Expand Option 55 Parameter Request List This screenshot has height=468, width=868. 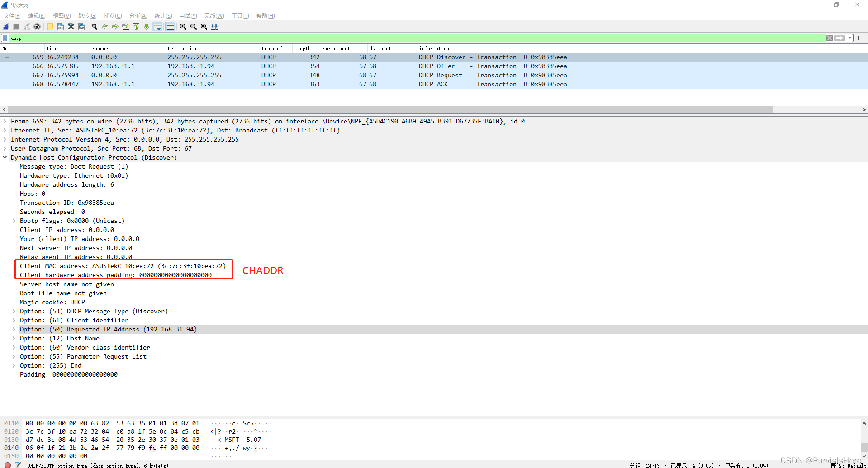[x=14, y=356]
